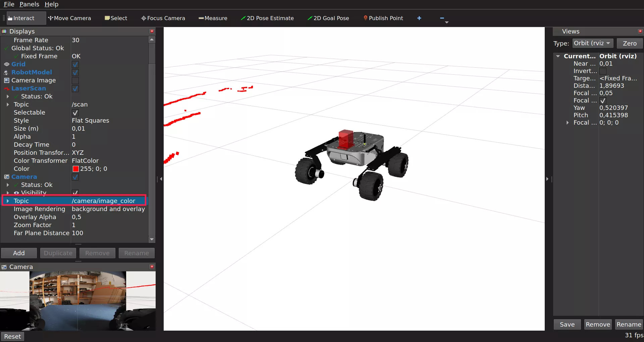Click the camera image preview
The height and width of the screenshot is (342, 644).
78,300
